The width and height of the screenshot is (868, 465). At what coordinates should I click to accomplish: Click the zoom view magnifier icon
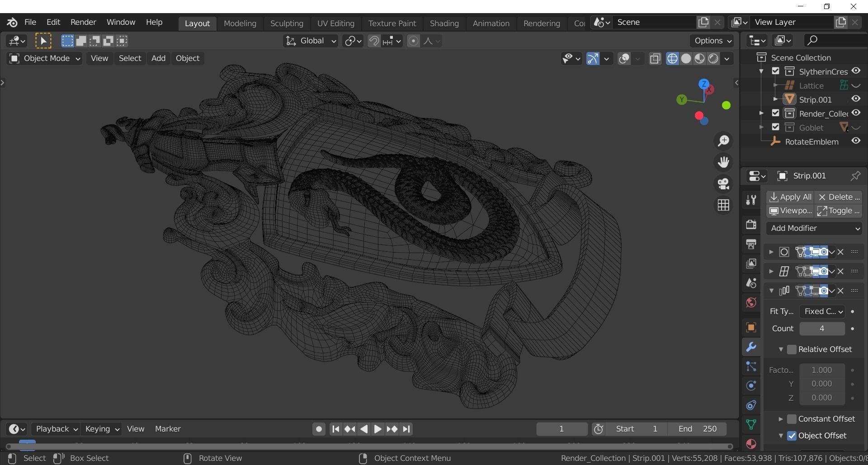pos(723,141)
